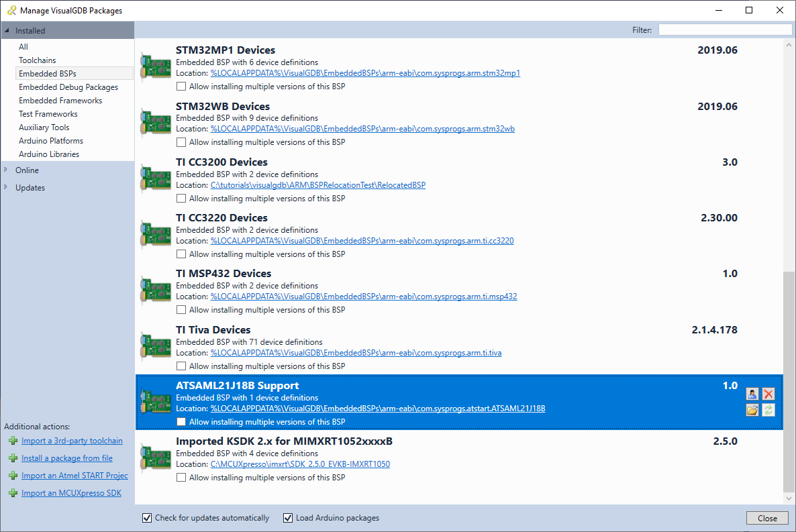Select the Imported KSDK 2.x for MIMXRT1052xxxxB title
The image size is (796, 532).
coord(285,441)
